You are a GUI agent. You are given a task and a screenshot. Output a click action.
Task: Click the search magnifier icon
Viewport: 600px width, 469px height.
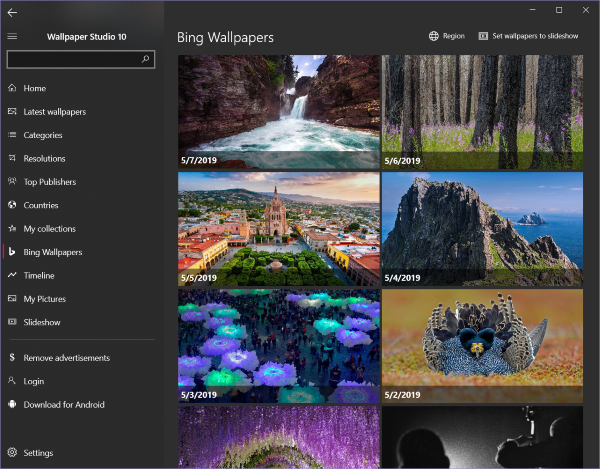tap(145, 59)
